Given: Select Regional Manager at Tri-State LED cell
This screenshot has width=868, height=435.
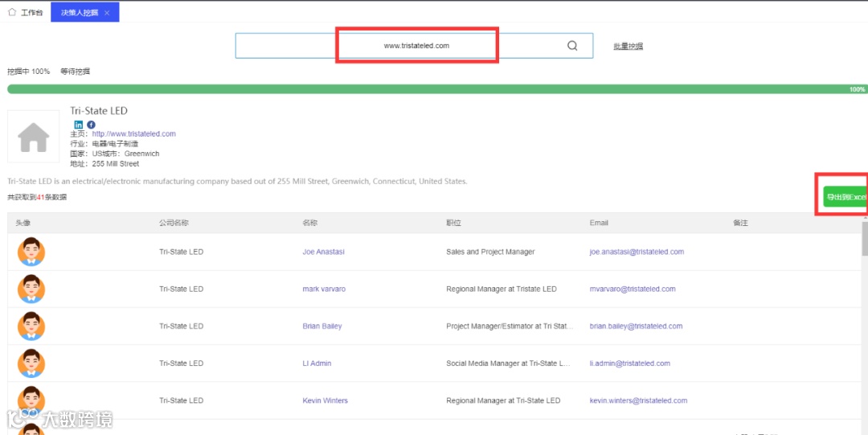Looking at the screenshot, I should pyautogui.click(x=503, y=400).
